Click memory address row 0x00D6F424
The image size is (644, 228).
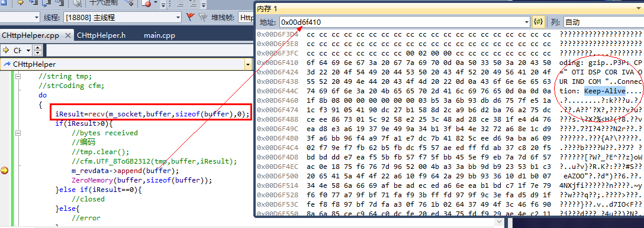coord(278,72)
